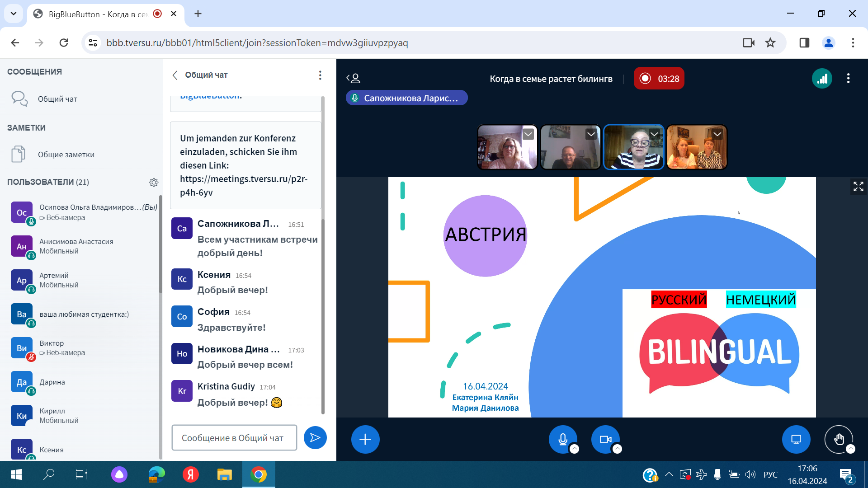Toggle webcam sharing
868x488 pixels.
605,439
